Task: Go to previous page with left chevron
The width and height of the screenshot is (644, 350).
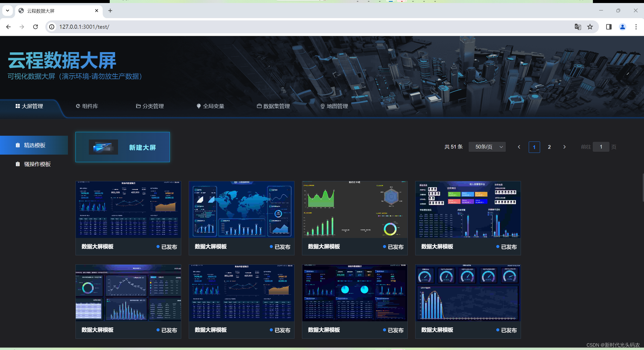Action: (x=519, y=147)
